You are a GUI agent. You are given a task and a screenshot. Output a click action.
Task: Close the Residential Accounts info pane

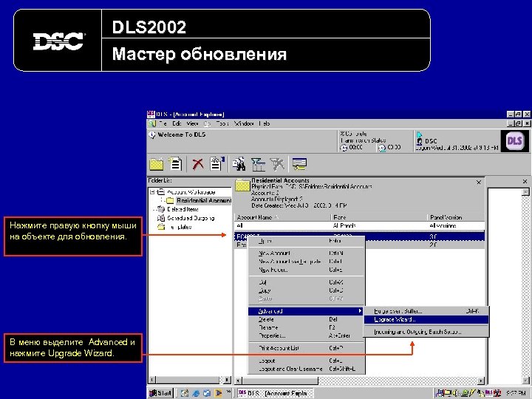[478, 183]
